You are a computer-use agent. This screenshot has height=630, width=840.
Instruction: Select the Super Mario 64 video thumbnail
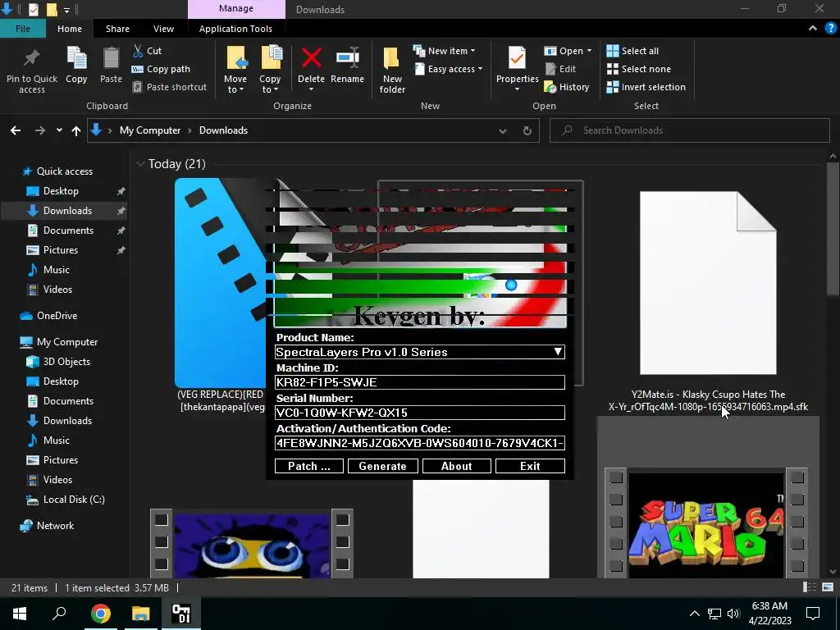[x=706, y=523]
